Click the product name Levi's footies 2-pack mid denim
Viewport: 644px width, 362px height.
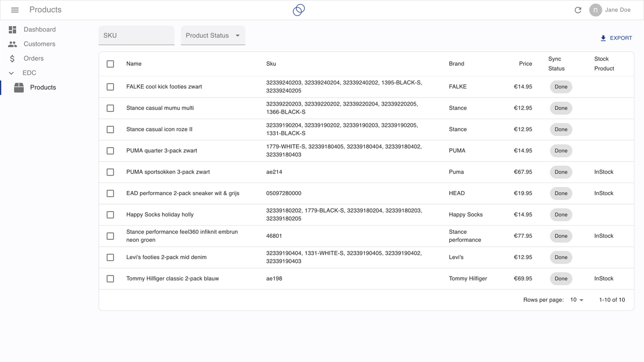click(167, 257)
